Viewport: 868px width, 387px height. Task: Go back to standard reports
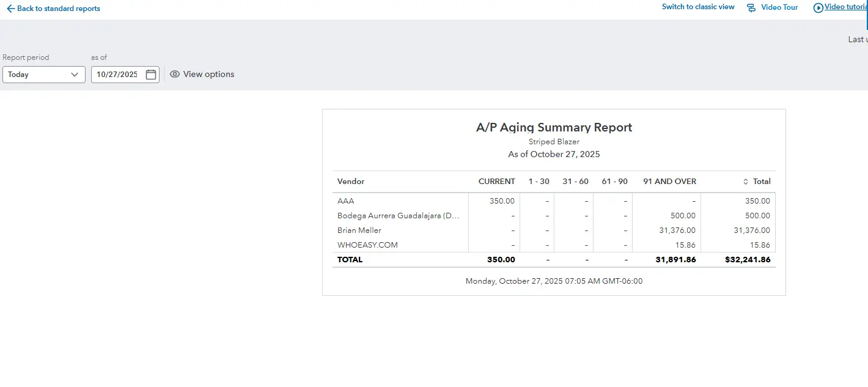(x=58, y=9)
